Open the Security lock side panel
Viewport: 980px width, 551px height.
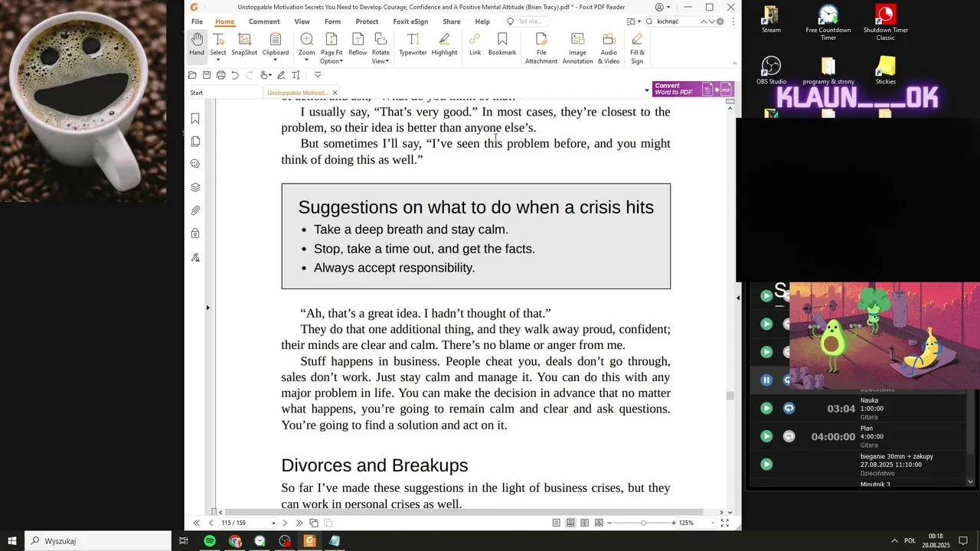tap(195, 233)
